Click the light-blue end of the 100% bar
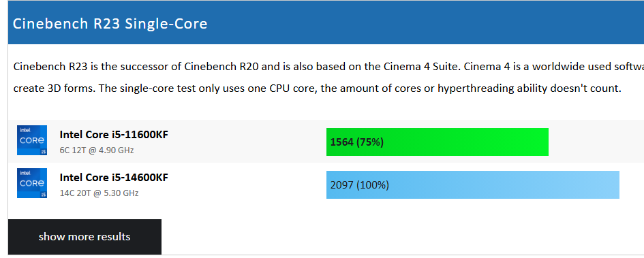644x258 pixels. click(608, 184)
